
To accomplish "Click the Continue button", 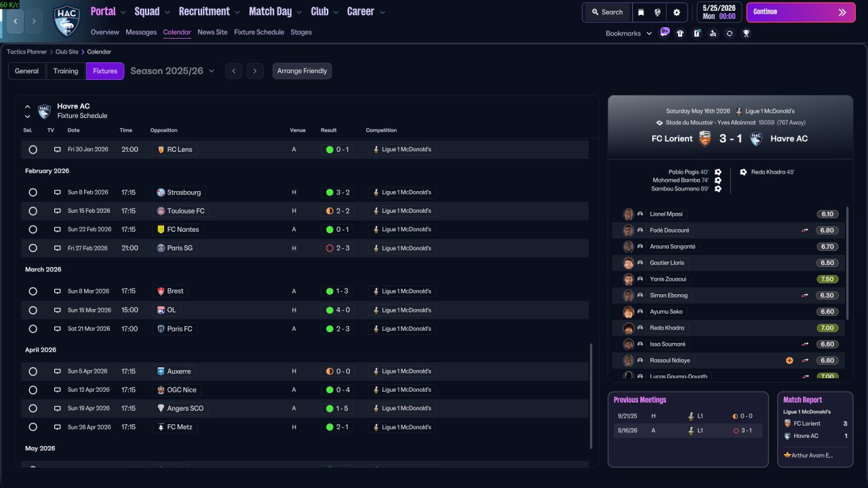I will click(x=801, y=12).
